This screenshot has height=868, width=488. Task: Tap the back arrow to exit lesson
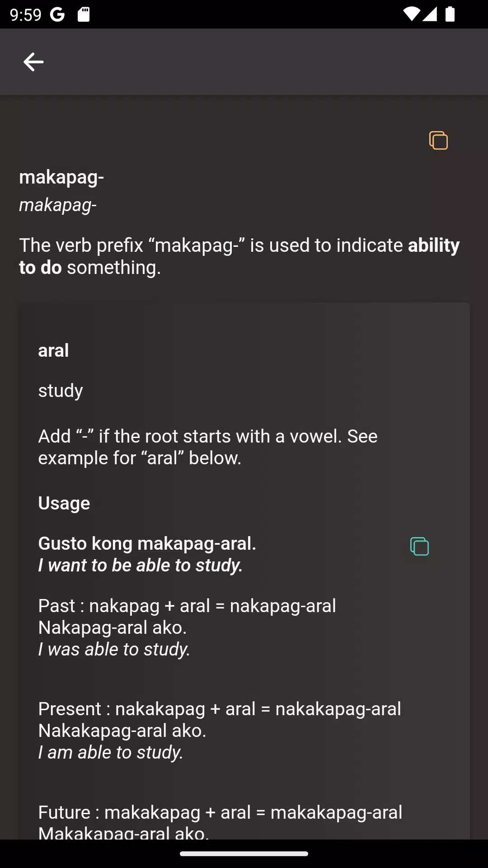click(x=33, y=61)
